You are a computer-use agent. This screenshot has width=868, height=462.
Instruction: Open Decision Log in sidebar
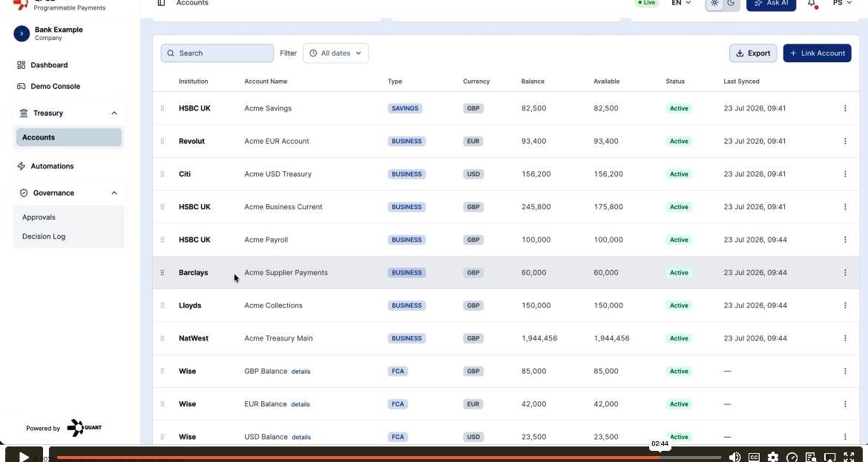tap(44, 237)
